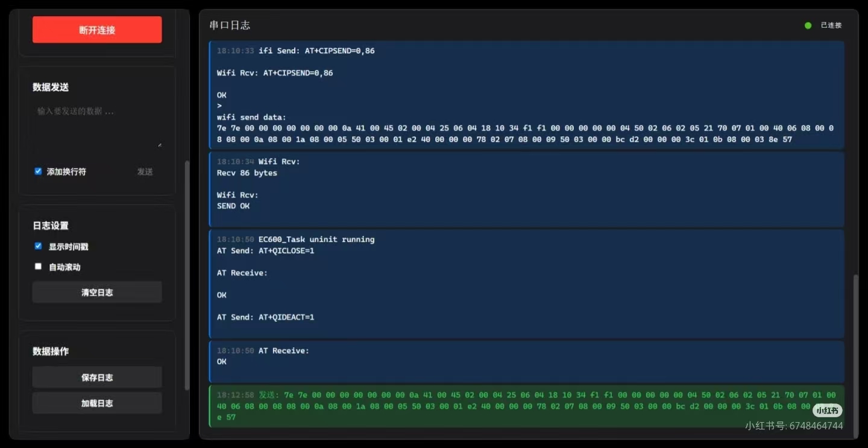
Task: Click the 18:10:34 timestamp
Action: point(236,162)
